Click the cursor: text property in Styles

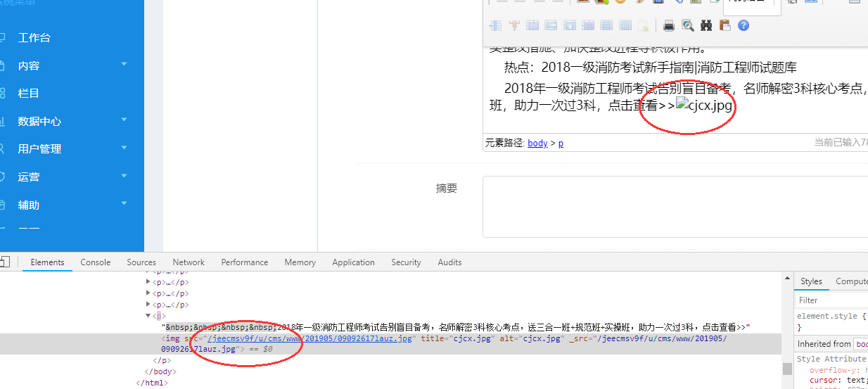pos(838,380)
